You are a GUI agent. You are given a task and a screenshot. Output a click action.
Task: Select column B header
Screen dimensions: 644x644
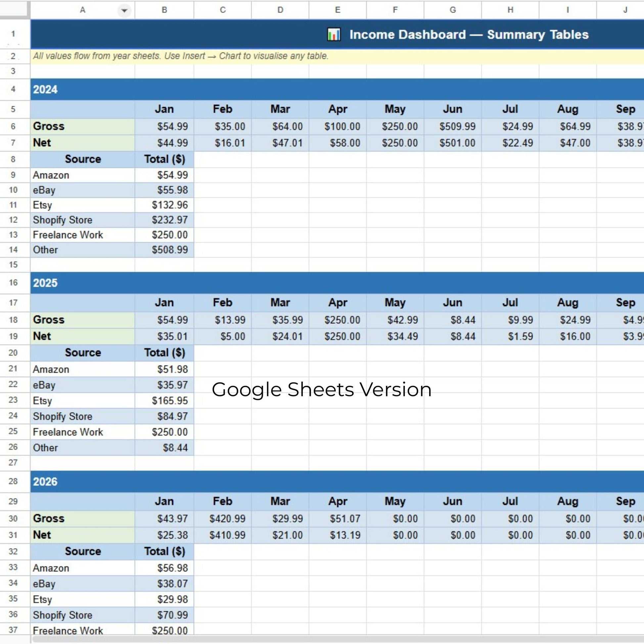(x=164, y=10)
